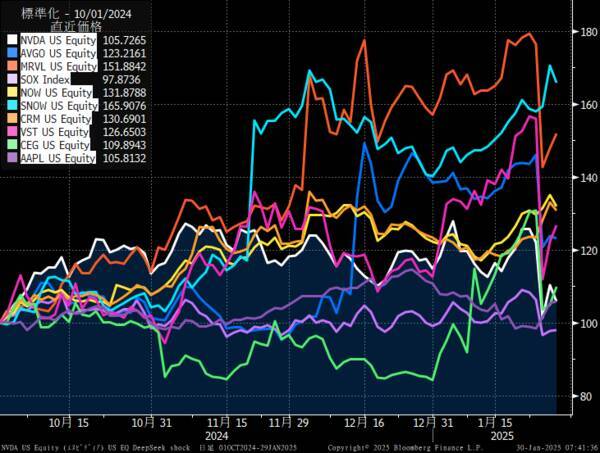Click the SNOW value 165.9076
This screenshot has height=453, width=600.
(124, 106)
